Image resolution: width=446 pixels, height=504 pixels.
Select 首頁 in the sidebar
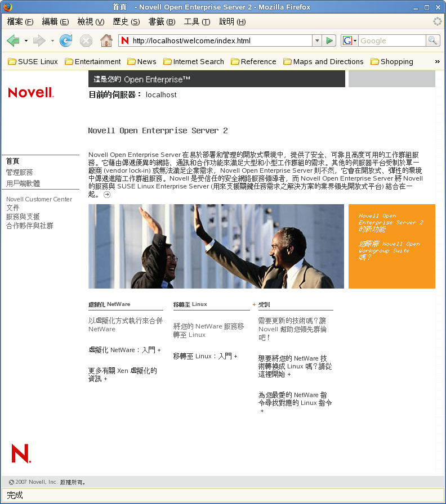[x=13, y=161]
